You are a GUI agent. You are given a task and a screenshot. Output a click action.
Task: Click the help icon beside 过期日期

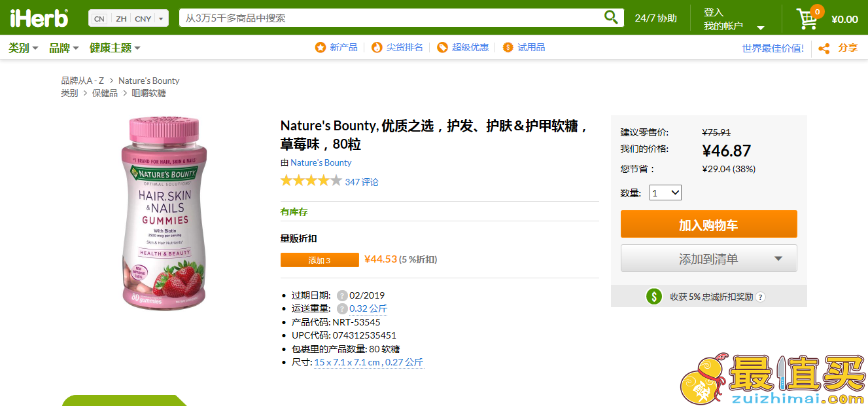(342, 296)
